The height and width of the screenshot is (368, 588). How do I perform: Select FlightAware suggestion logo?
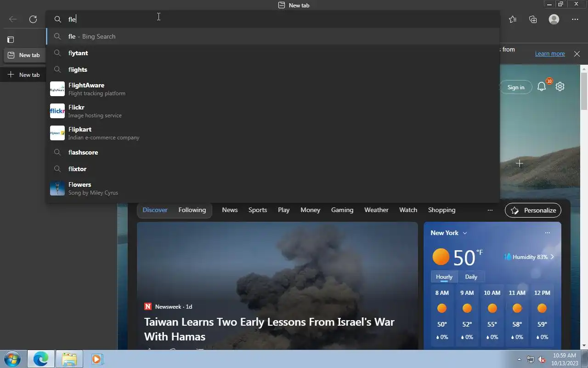tap(57, 89)
